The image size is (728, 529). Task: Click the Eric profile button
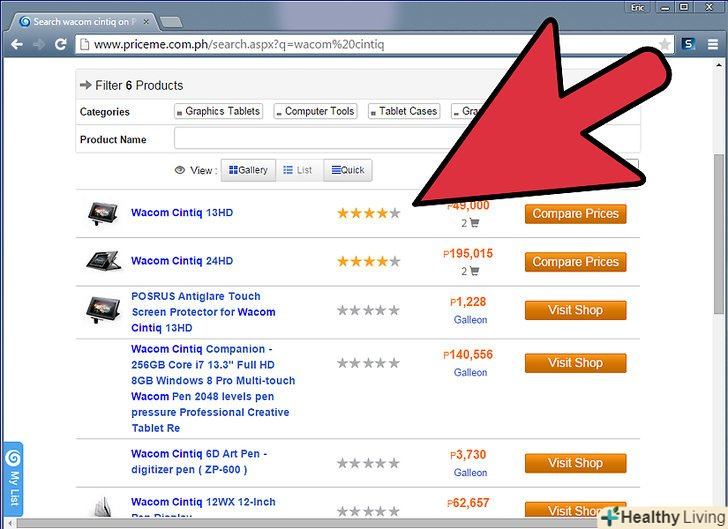(638, 7)
